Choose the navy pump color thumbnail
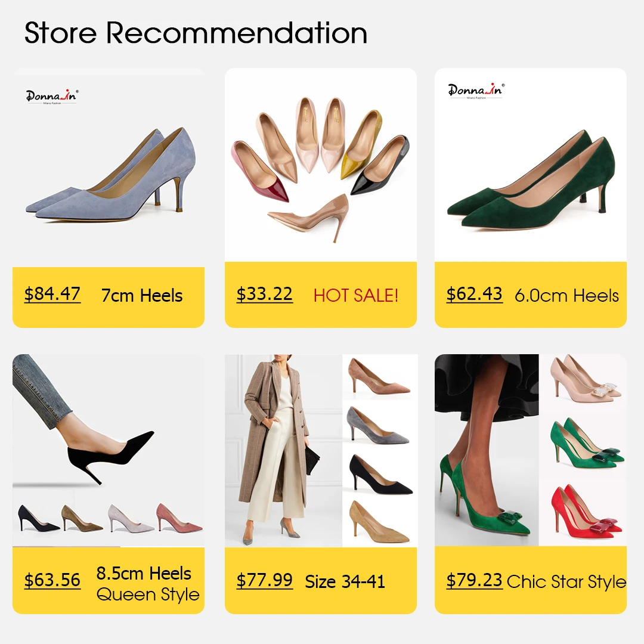644x644 pixels. pos(38,519)
